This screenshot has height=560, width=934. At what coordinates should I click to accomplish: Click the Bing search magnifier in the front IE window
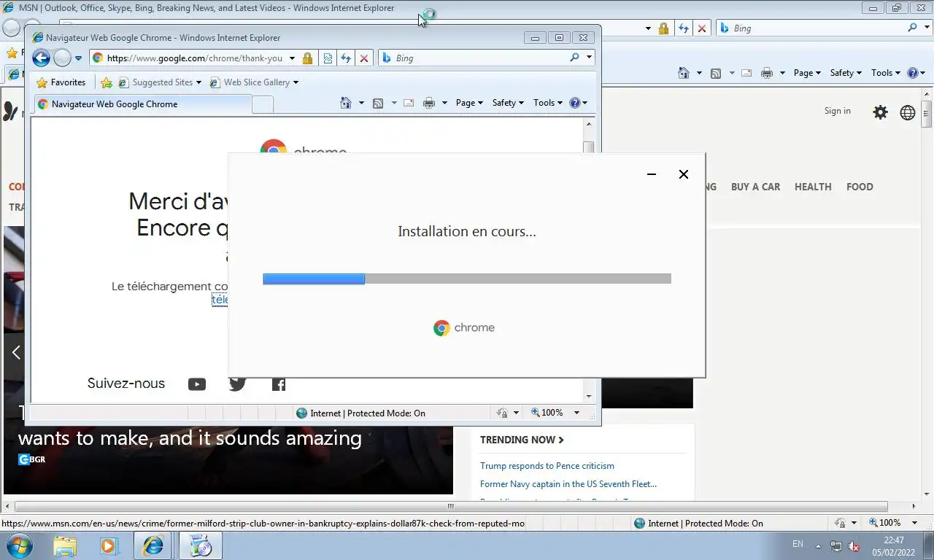[575, 58]
